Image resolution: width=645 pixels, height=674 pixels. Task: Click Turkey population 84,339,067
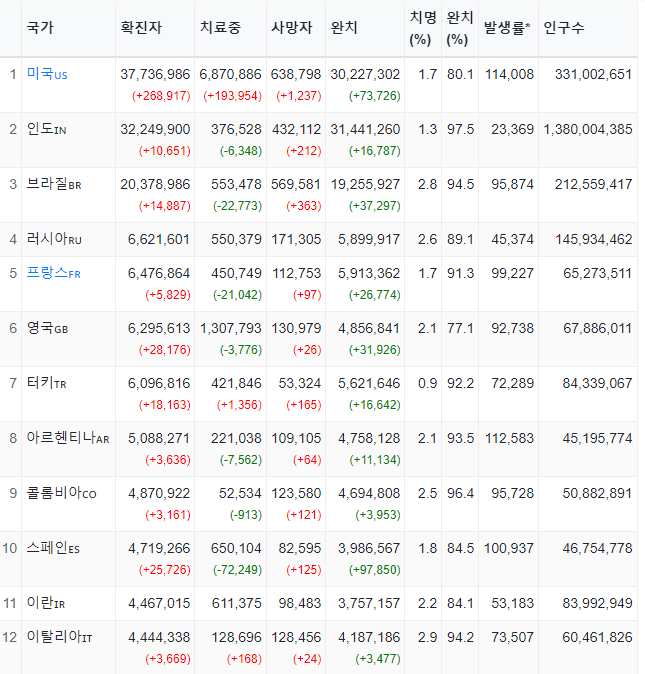click(x=597, y=383)
